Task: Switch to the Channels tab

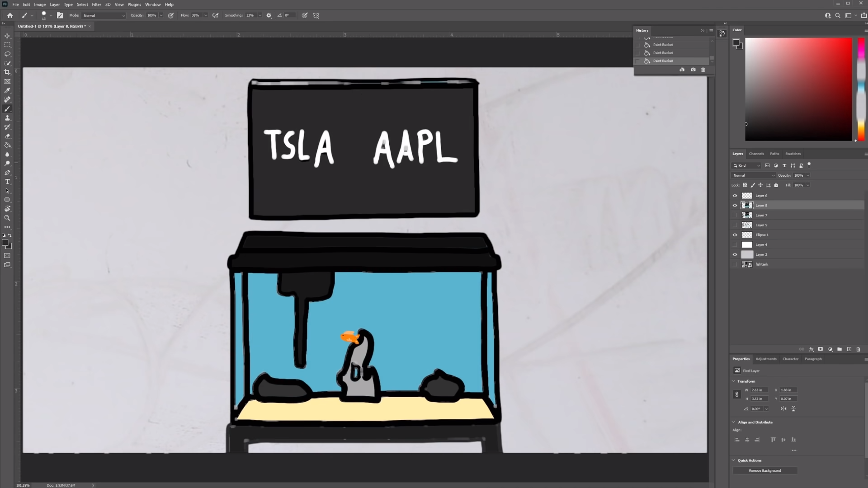Action: click(x=756, y=154)
